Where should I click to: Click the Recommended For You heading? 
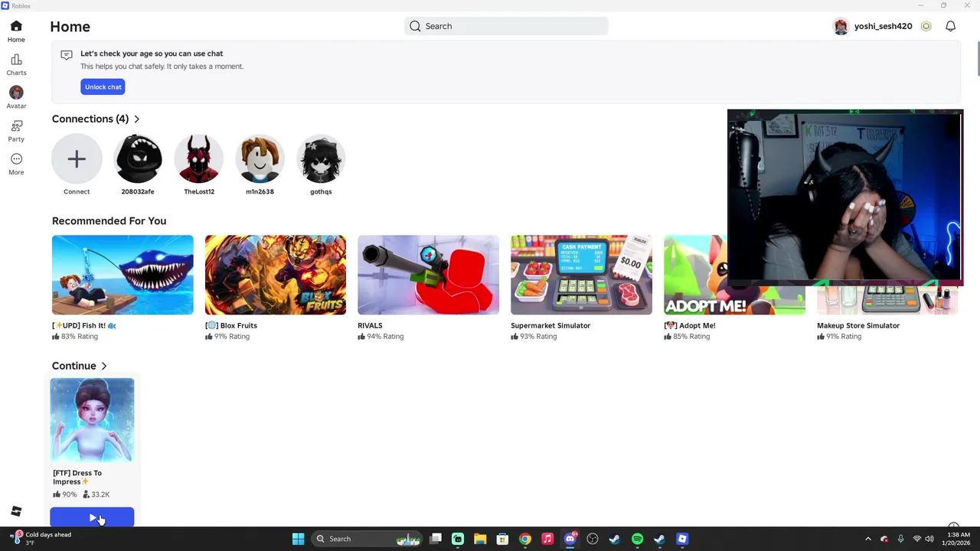click(109, 220)
